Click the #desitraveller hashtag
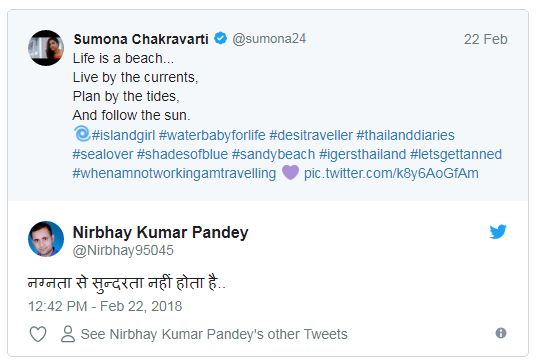 point(311,135)
